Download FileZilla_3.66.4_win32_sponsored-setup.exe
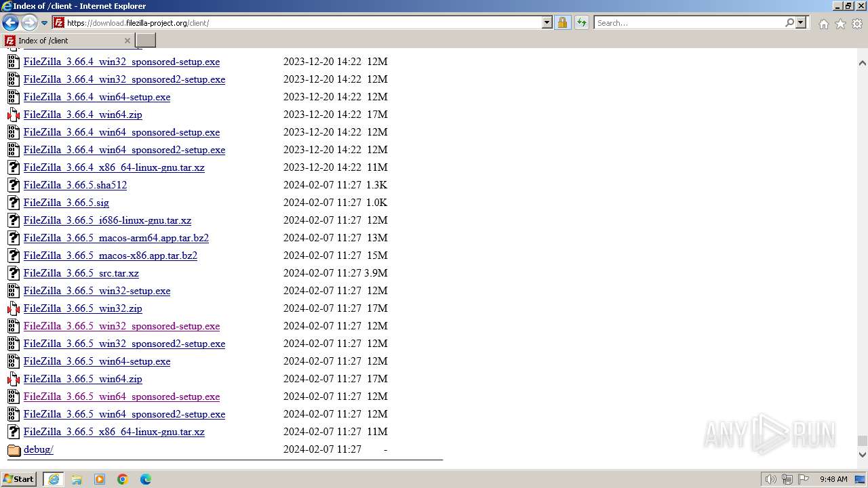The height and width of the screenshot is (488, 868). click(x=121, y=62)
